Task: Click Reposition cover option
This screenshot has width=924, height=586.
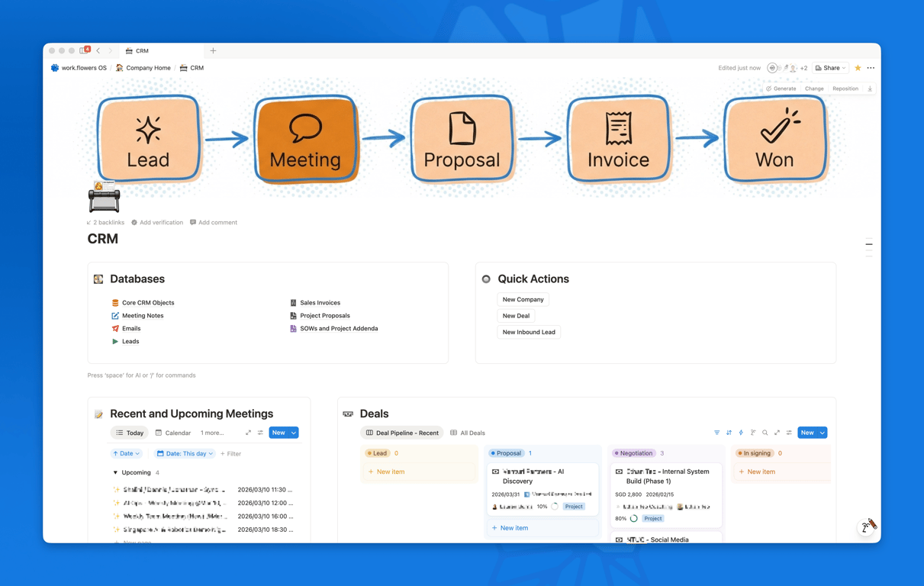Action: coord(845,89)
